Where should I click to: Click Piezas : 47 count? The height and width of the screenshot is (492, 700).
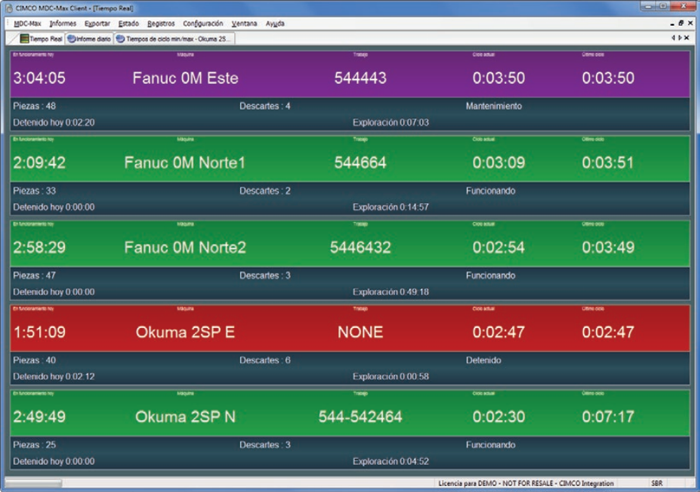tap(34, 275)
